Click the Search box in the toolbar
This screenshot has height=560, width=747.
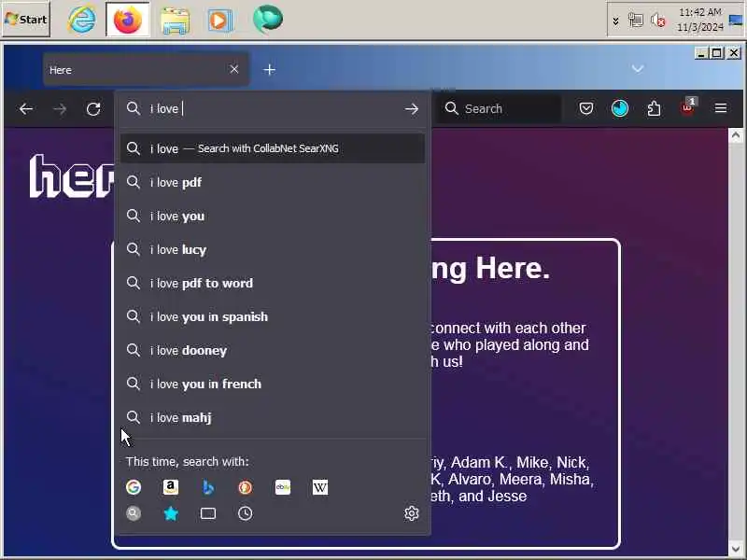[x=499, y=109]
